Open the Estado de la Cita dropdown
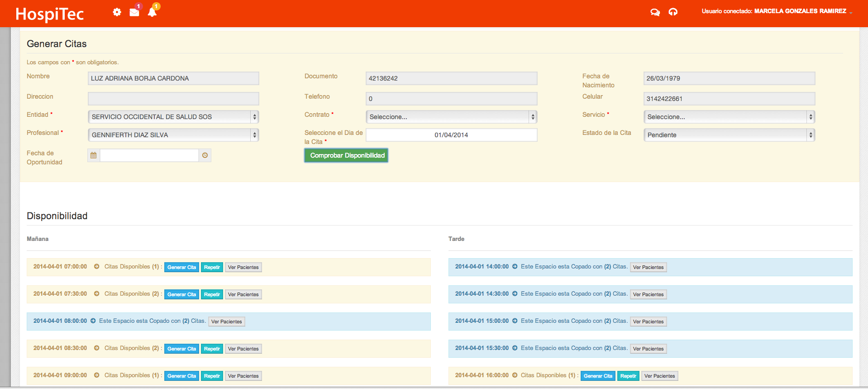868x389 pixels. [729, 135]
